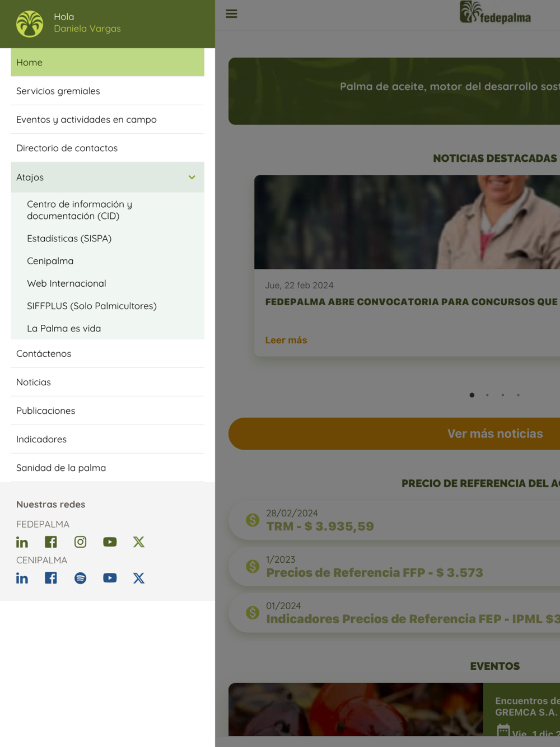This screenshot has height=747, width=560.
Task: Open Cenipalma YouTube channel
Action: pos(110,578)
